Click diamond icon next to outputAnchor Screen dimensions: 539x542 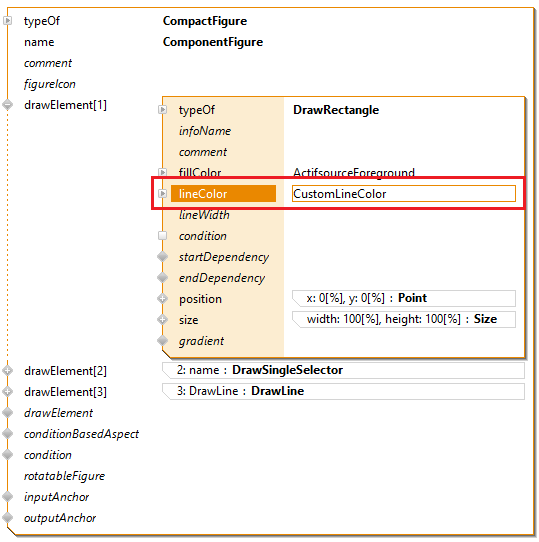point(7,518)
